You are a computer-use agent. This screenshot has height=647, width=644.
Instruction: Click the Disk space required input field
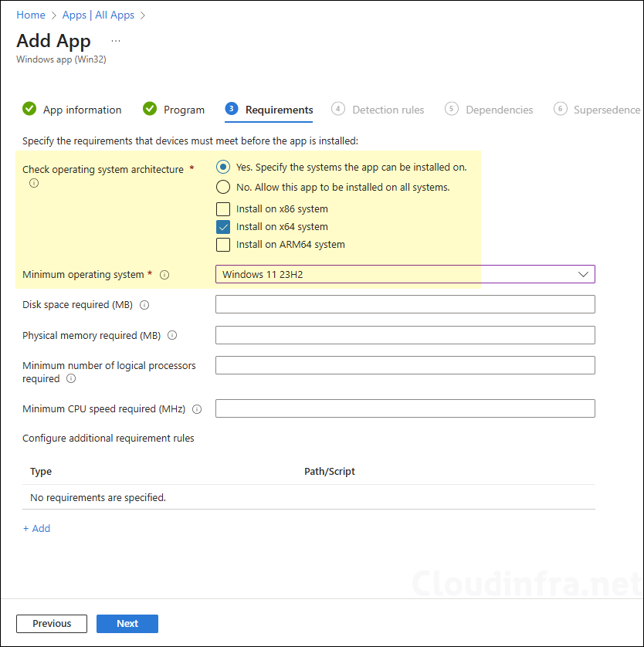[x=405, y=303]
